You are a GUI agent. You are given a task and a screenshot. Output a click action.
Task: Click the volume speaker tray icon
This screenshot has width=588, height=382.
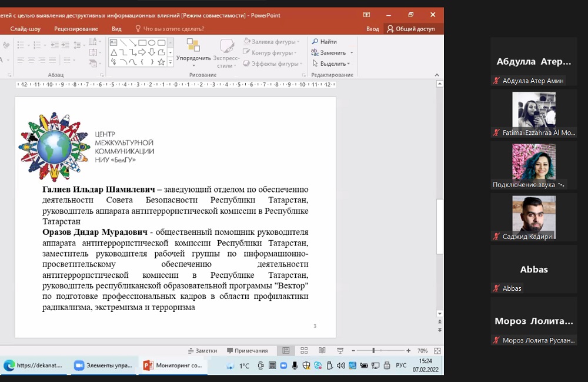point(341,366)
